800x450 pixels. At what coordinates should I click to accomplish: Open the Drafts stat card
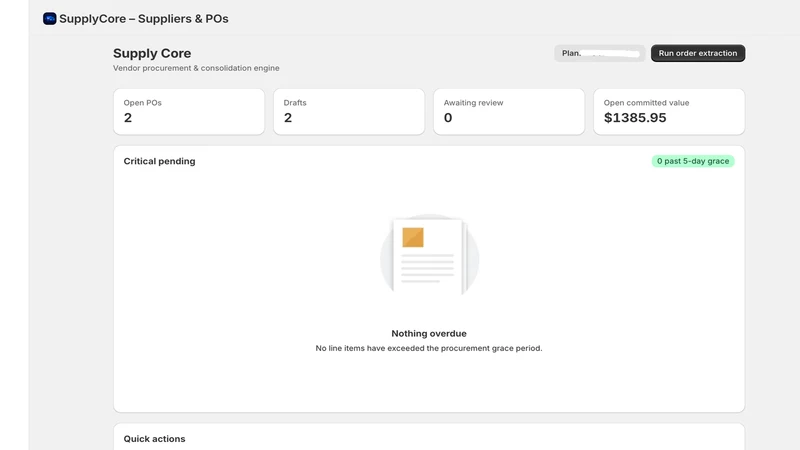349,112
